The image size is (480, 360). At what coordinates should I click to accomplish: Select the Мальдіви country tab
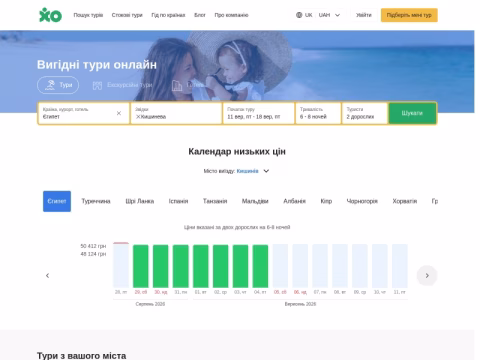click(255, 201)
